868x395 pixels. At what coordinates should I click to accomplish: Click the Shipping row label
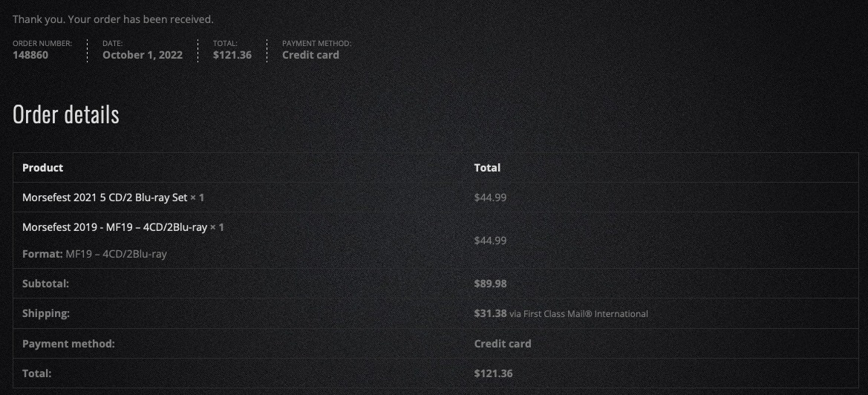(x=45, y=313)
